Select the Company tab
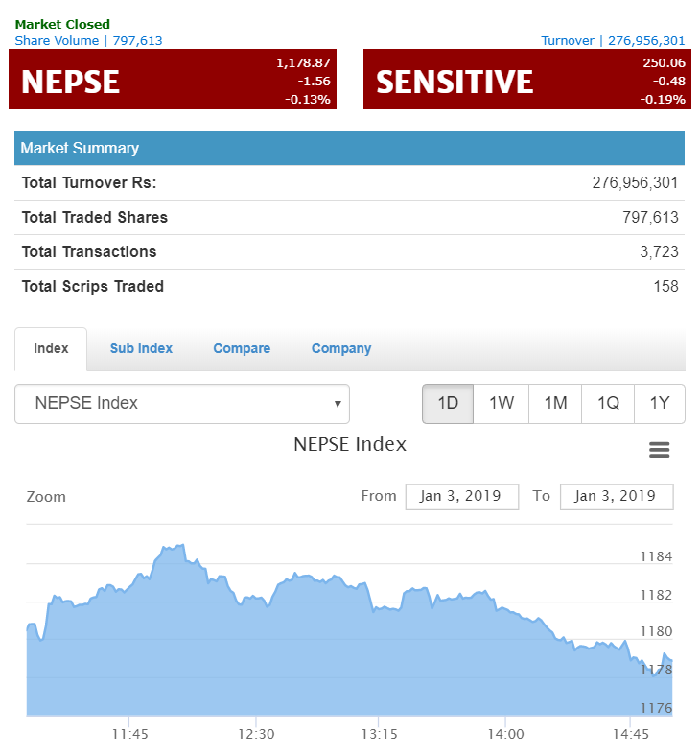This screenshot has height=755, width=700. pos(340,348)
